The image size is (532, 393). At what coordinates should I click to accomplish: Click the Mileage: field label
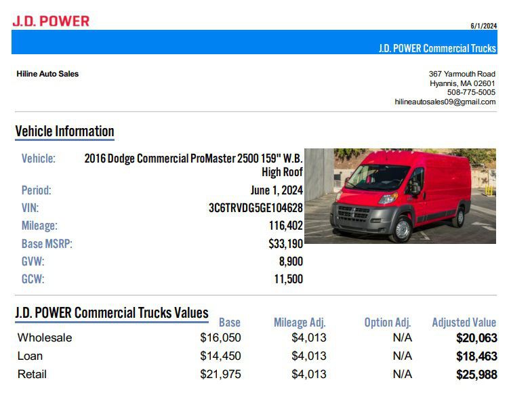tap(39, 226)
